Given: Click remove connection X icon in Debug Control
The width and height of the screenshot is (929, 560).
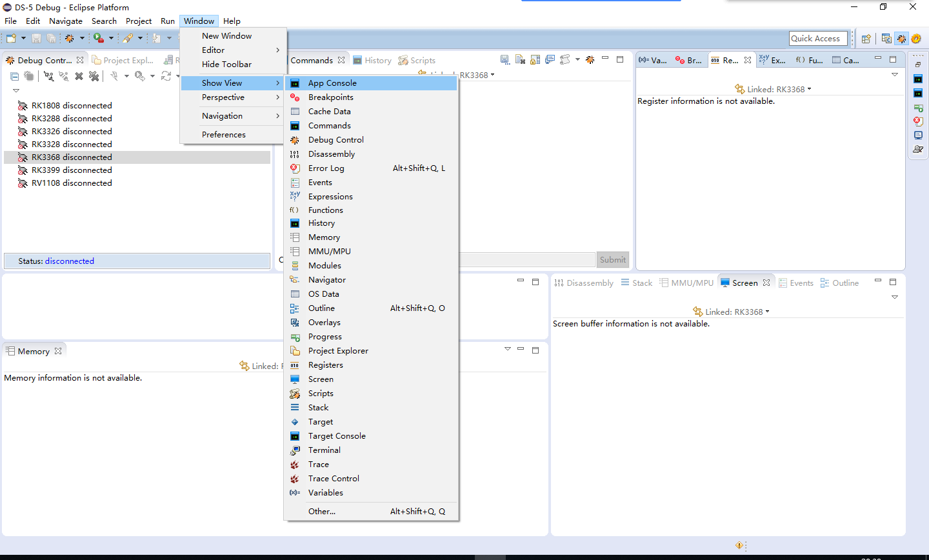Looking at the screenshot, I should [79, 76].
